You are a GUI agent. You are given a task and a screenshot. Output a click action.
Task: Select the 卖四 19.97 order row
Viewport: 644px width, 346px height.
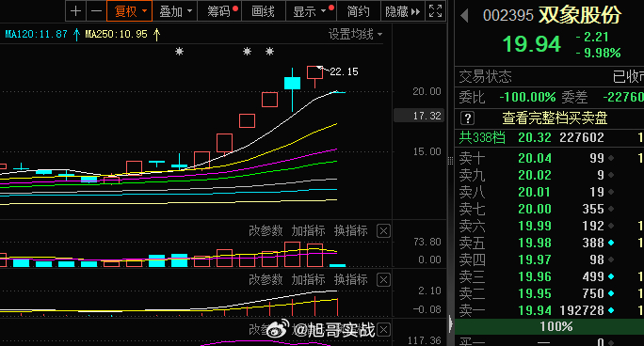click(549, 259)
